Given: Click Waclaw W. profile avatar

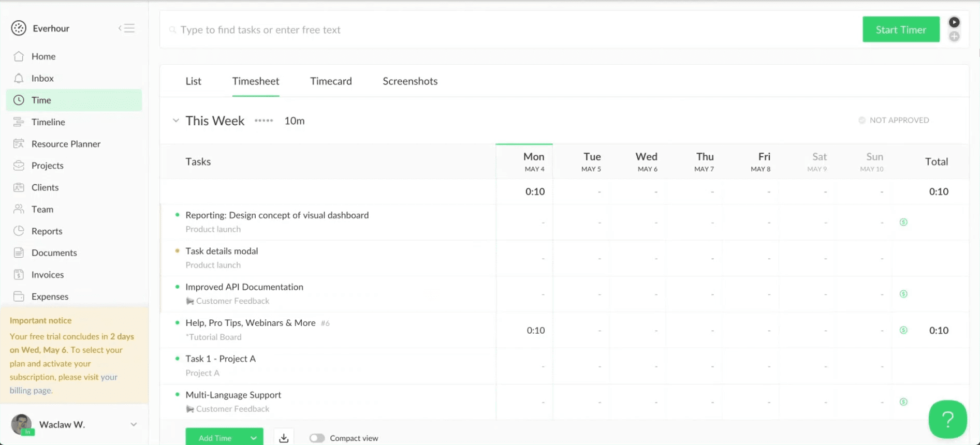Looking at the screenshot, I should (x=22, y=424).
